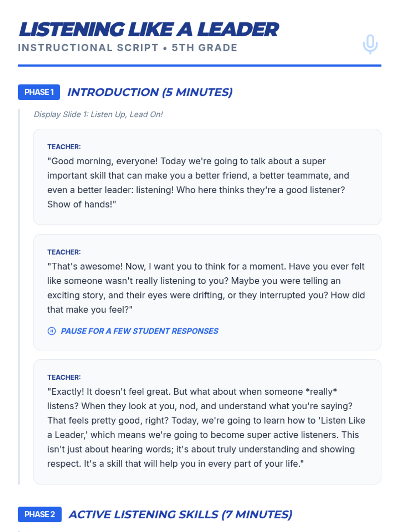Click the microphone icon in header
Image resolution: width=399 pixels, height=532 pixels.
370,44
